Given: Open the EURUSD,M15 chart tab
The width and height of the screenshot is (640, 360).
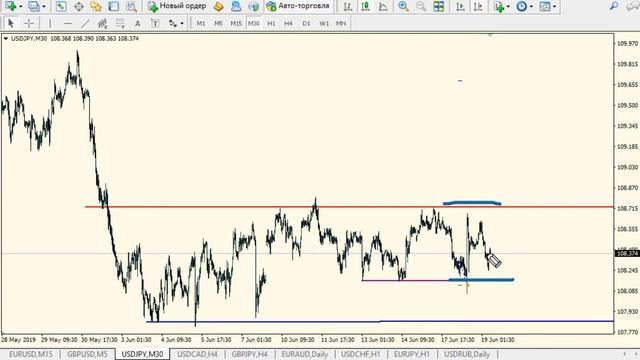Looking at the screenshot, I should (x=31, y=354).
